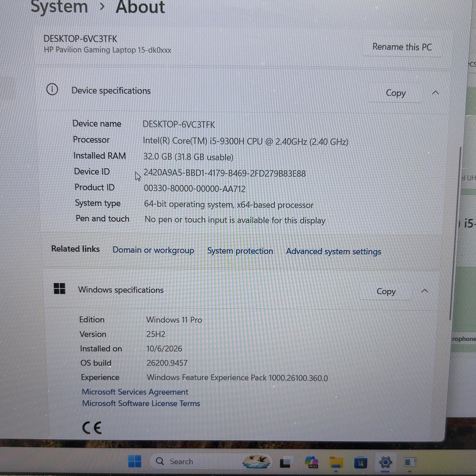Click the Version value 25H2

(x=156, y=334)
